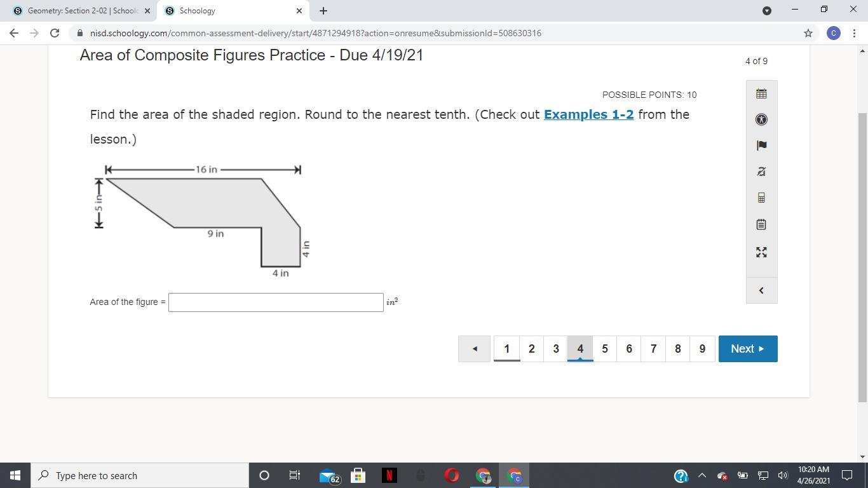This screenshot has height=488, width=868.
Task: Open the Get Help tray icon
Action: (681, 475)
